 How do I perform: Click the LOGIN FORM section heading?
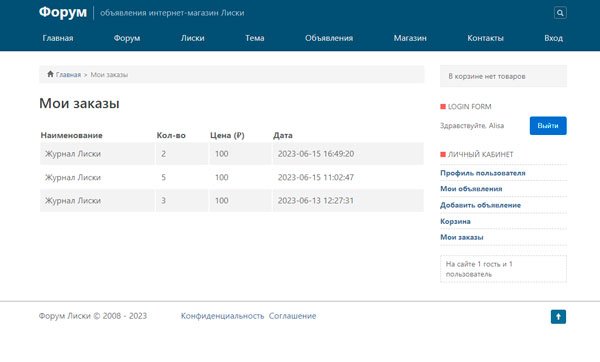(470, 106)
